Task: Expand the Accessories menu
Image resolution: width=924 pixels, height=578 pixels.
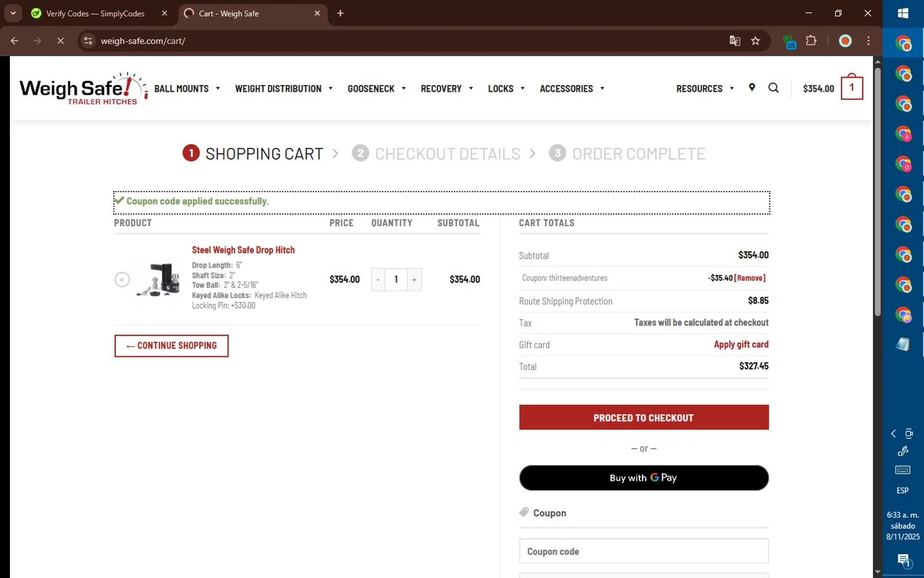Action: (572, 89)
